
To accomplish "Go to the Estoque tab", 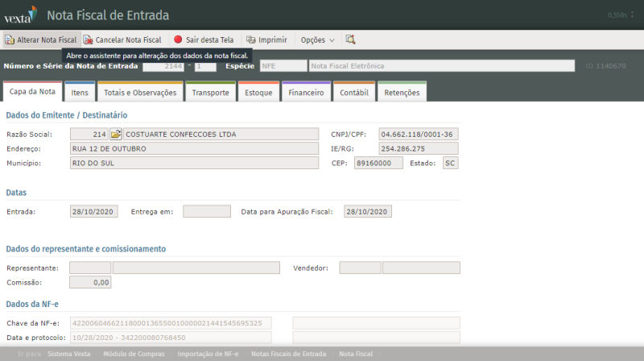I will point(258,93).
